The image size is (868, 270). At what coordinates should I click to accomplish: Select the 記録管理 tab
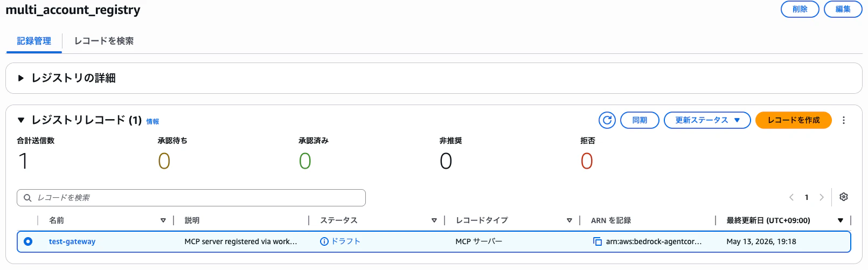pyautogui.click(x=34, y=41)
